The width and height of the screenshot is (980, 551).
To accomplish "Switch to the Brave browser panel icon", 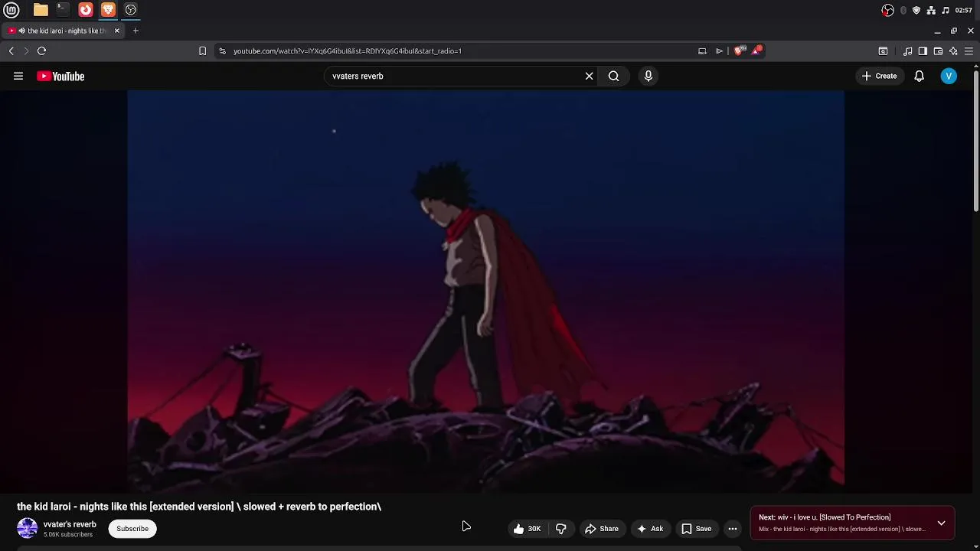I will click(x=108, y=10).
